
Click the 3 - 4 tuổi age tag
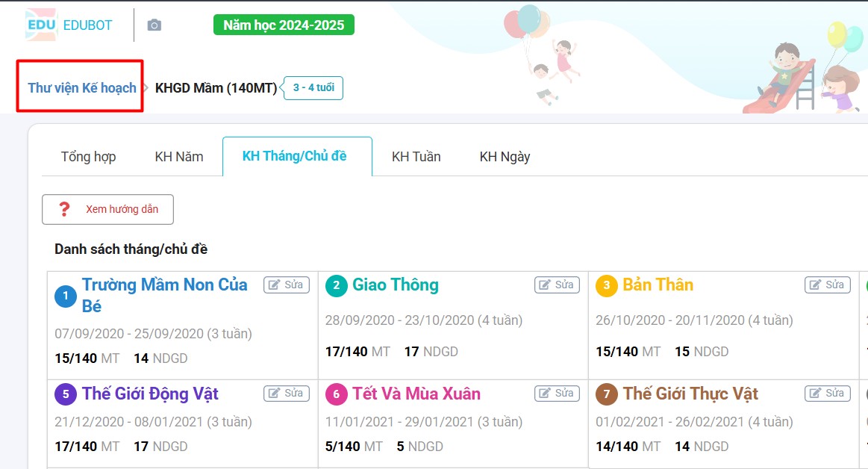313,88
